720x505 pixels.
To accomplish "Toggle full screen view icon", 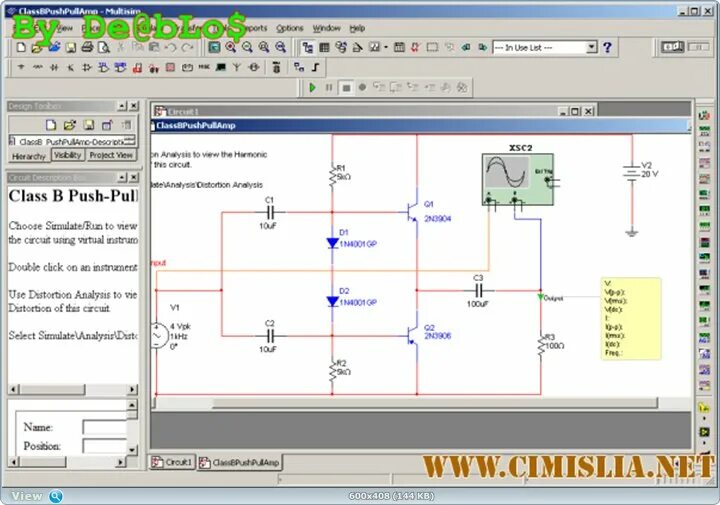I will pyautogui.click(x=214, y=47).
